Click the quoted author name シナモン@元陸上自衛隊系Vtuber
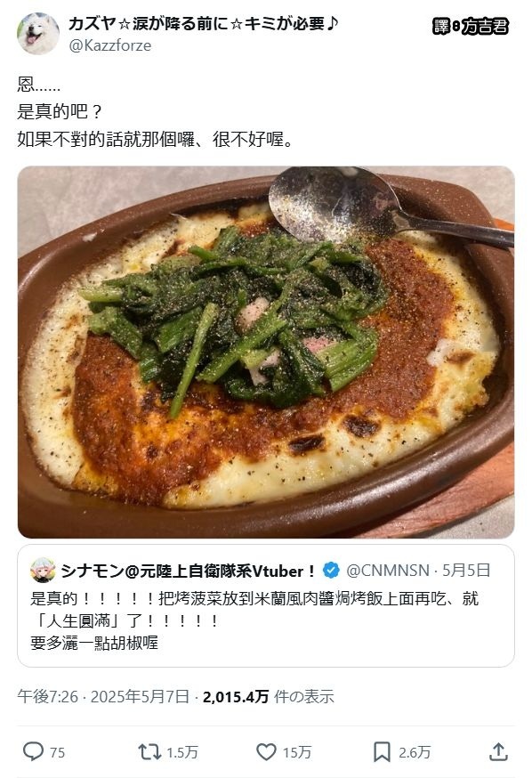The width and height of the screenshot is (532, 778). coord(188,571)
